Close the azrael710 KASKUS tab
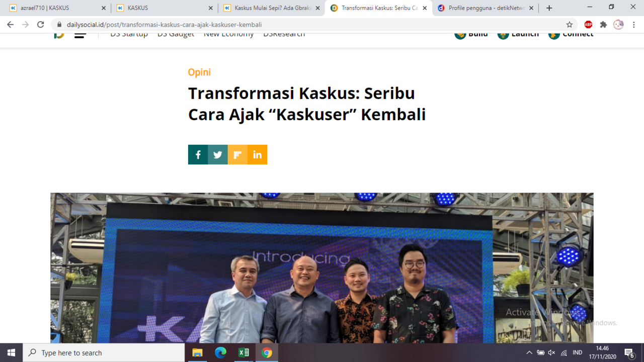 tap(104, 8)
